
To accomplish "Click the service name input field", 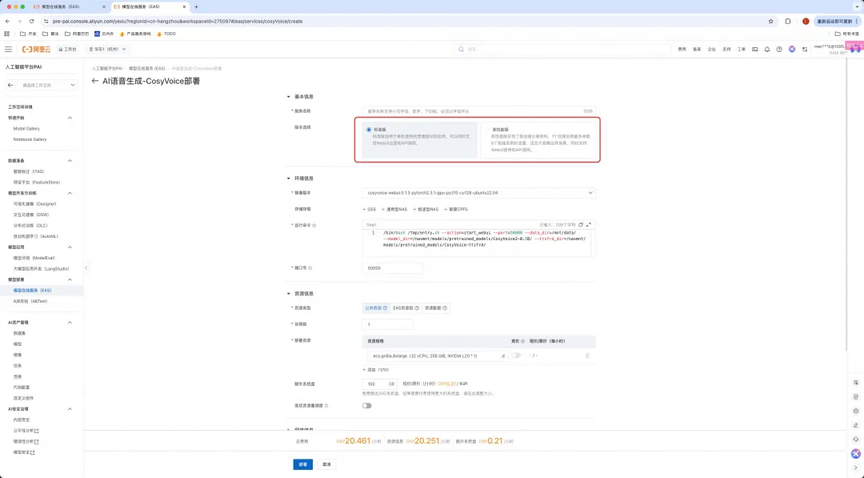I will (x=470, y=111).
